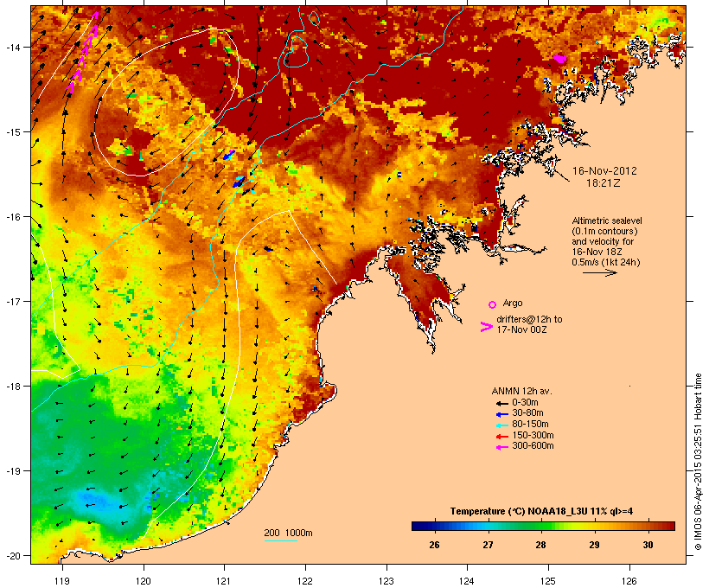Click colorbar value 27
Image resolution: width=709 pixels, height=588 pixels.
[x=488, y=545]
